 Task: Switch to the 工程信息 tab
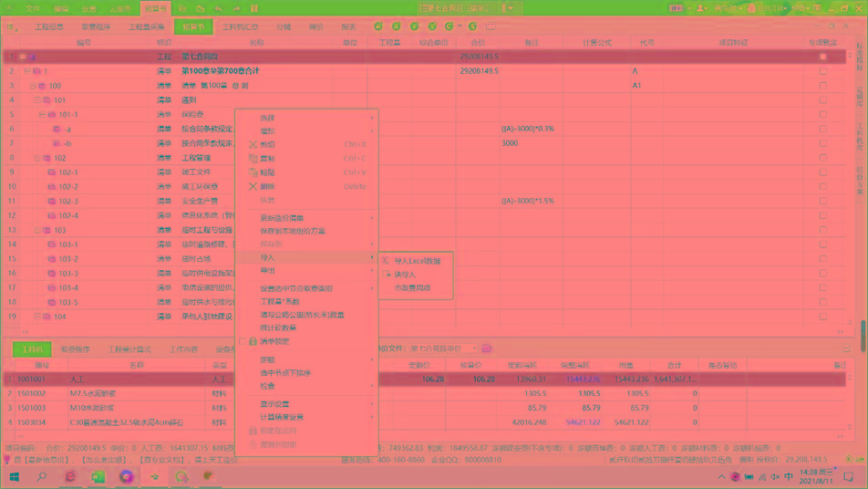49,26
